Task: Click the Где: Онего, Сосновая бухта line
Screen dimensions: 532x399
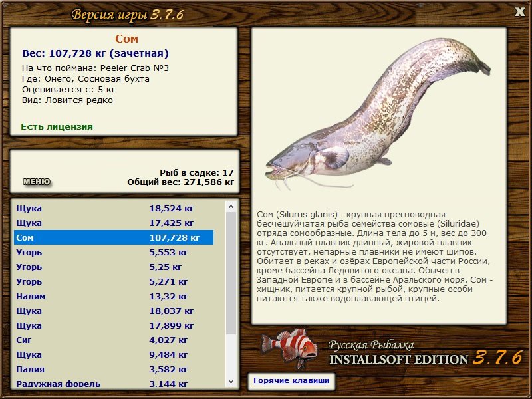Action: (x=86, y=79)
